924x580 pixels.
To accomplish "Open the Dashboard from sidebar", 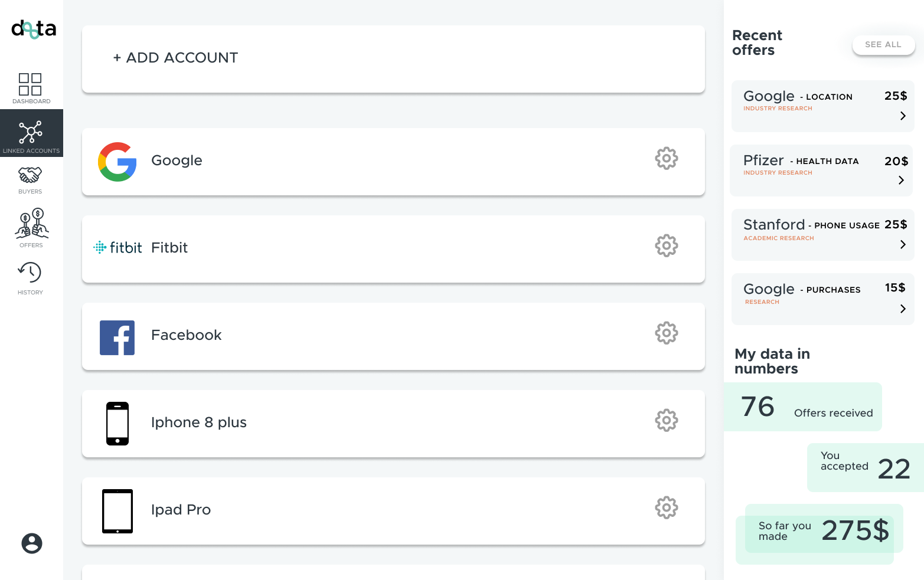I will click(31, 89).
